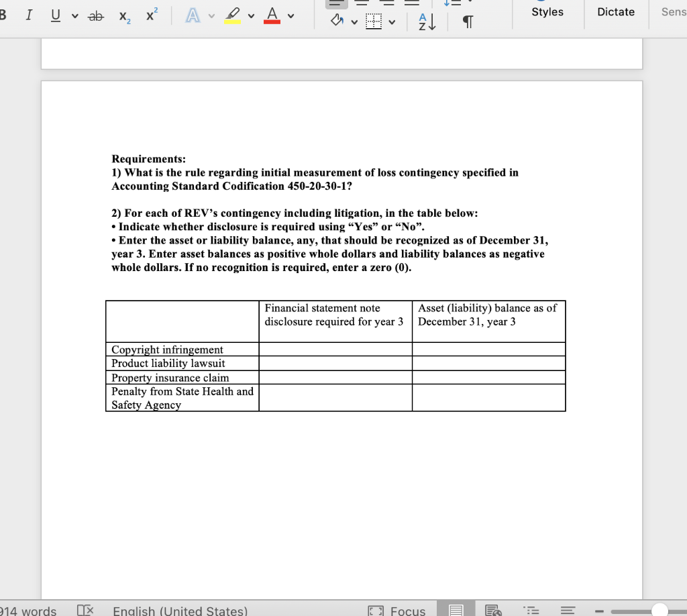Change language English (United States)

point(180,611)
